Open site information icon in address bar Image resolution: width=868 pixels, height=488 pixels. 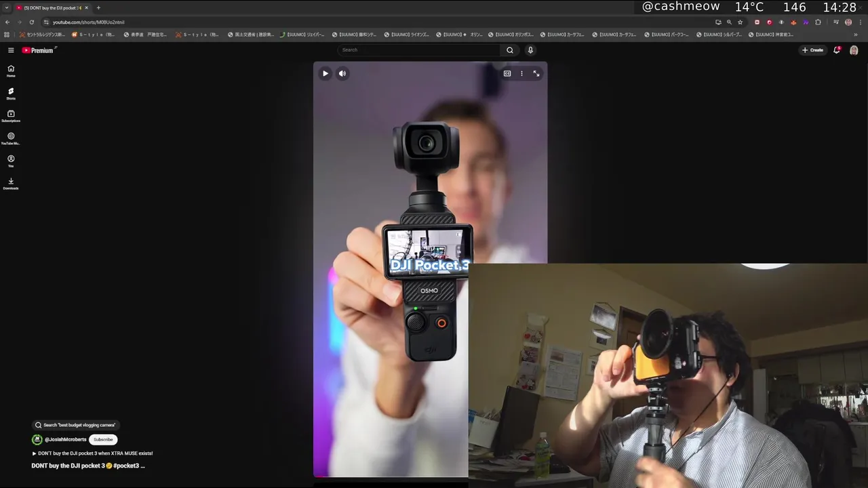click(x=46, y=22)
